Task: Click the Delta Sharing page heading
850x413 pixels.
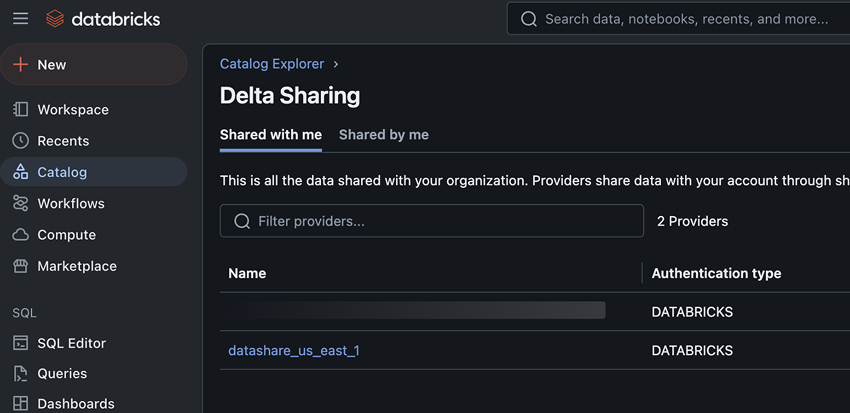Action: coord(290,96)
